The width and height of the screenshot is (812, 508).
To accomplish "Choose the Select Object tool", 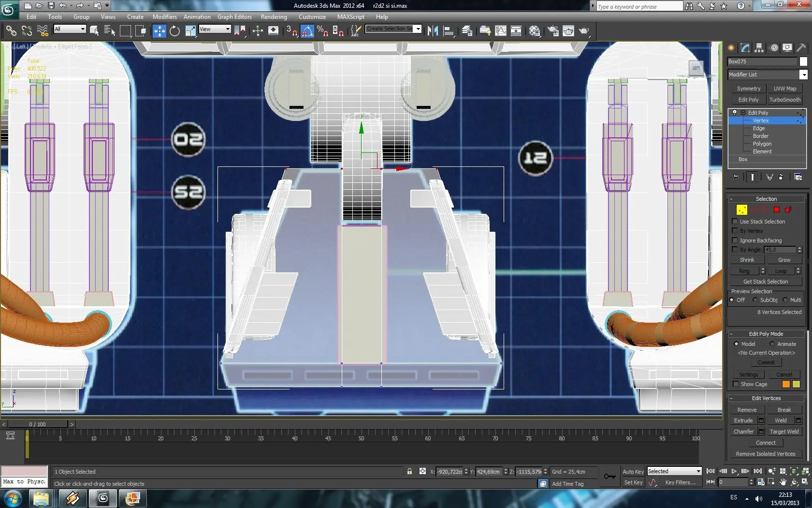I will (x=94, y=31).
